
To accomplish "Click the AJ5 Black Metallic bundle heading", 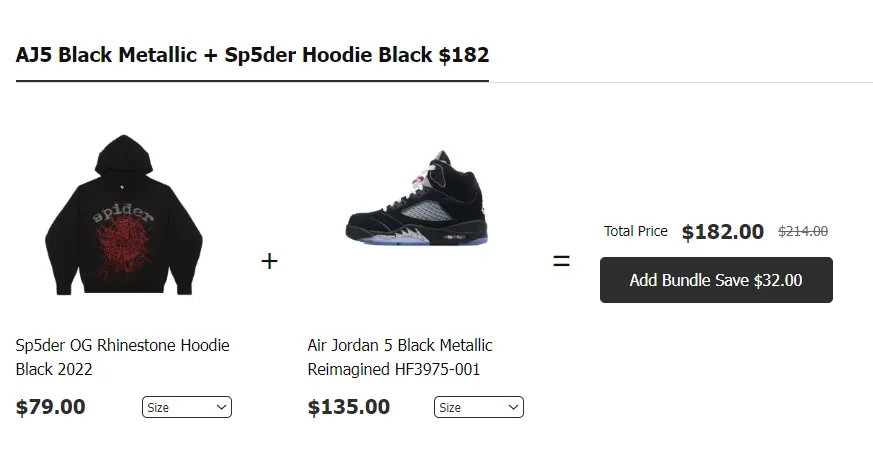I will point(252,54).
